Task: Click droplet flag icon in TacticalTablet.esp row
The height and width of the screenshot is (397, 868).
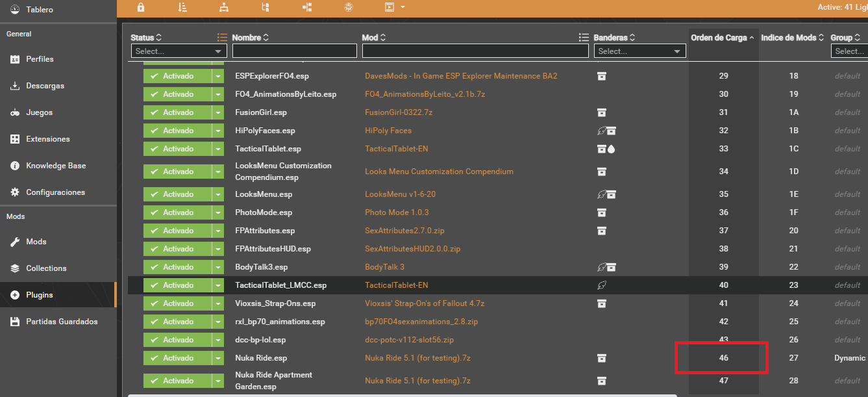Action: 611,149
